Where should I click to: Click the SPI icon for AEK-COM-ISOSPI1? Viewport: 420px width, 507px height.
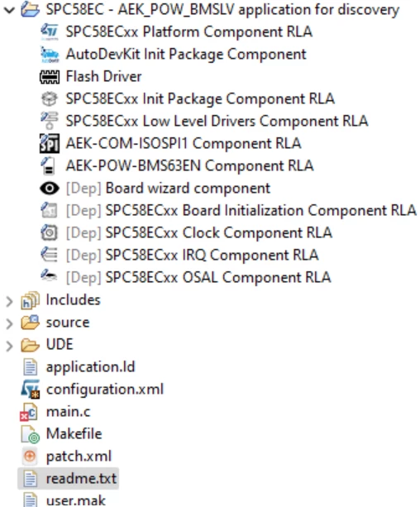50,143
